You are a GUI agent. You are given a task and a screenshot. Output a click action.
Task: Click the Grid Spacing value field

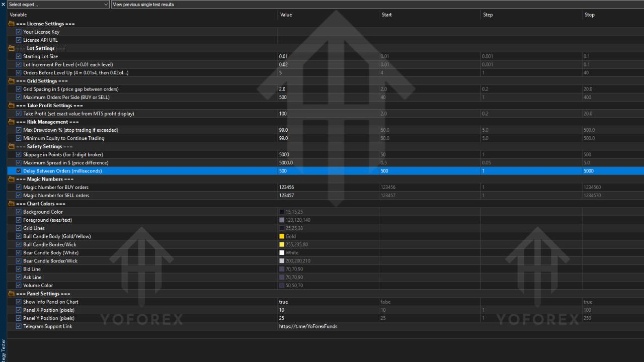(x=327, y=89)
